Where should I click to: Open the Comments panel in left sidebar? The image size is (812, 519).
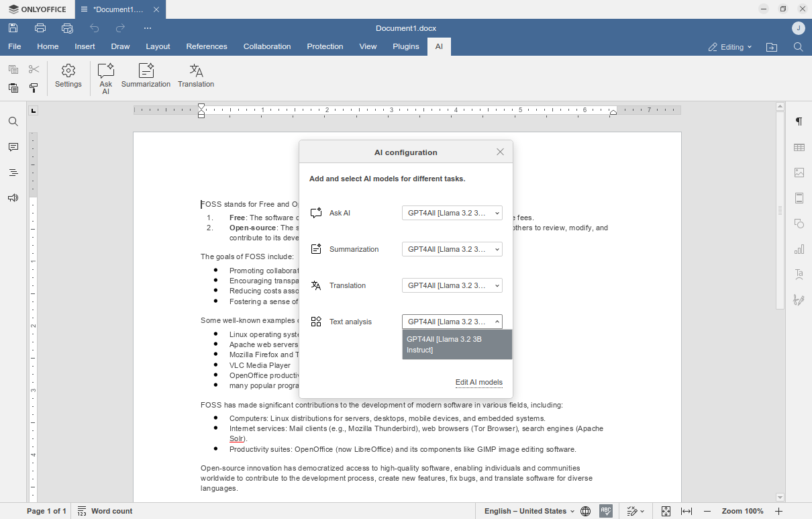(x=13, y=147)
